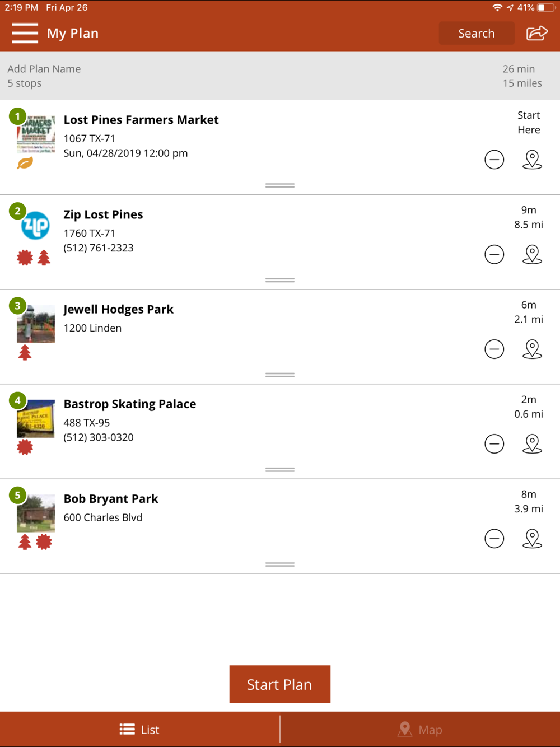
Task: Open the Search button
Action: 477,33
